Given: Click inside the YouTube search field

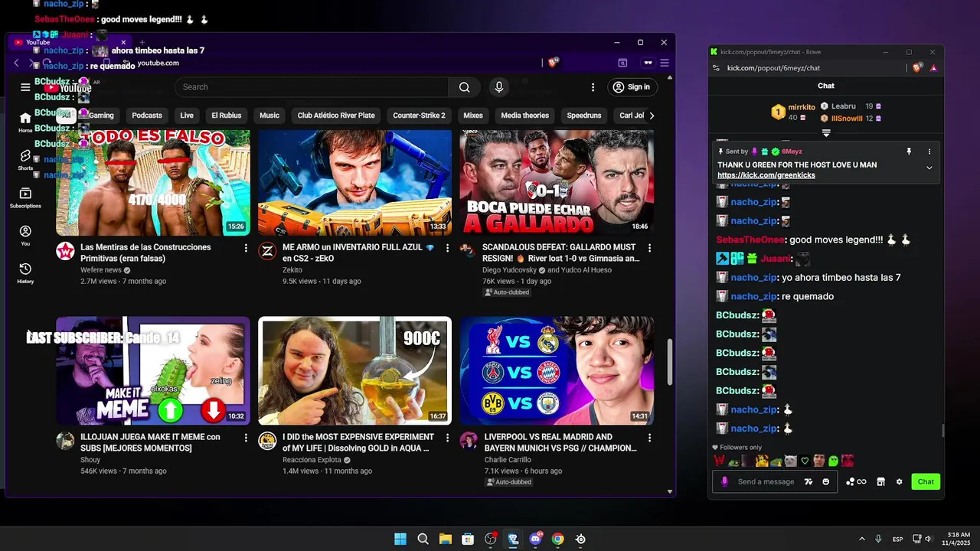Looking at the screenshot, I should (312, 87).
